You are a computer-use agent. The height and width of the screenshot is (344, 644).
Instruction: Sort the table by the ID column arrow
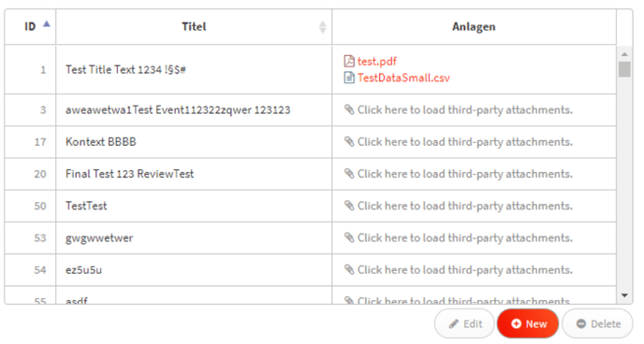pos(47,24)
